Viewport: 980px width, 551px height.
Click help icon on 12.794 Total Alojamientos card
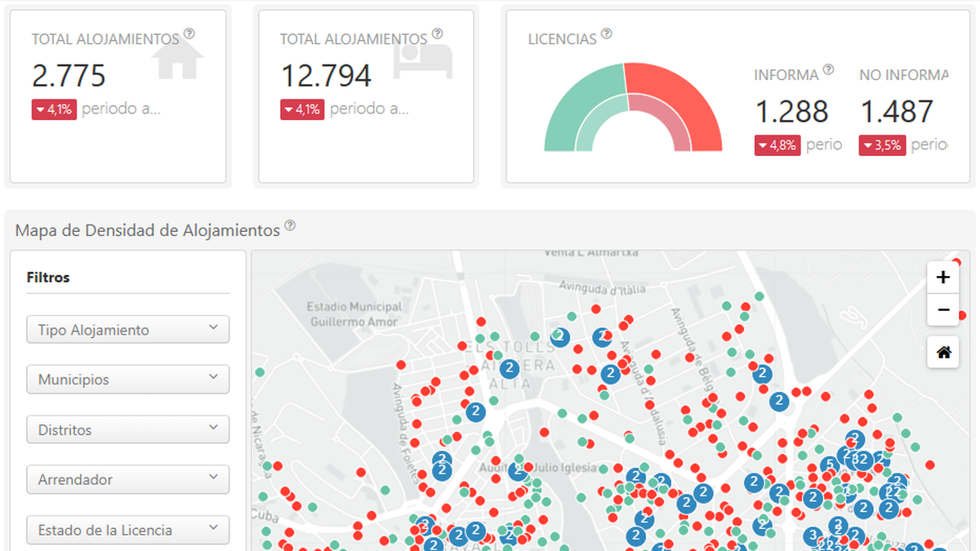[x=438, y=34]
